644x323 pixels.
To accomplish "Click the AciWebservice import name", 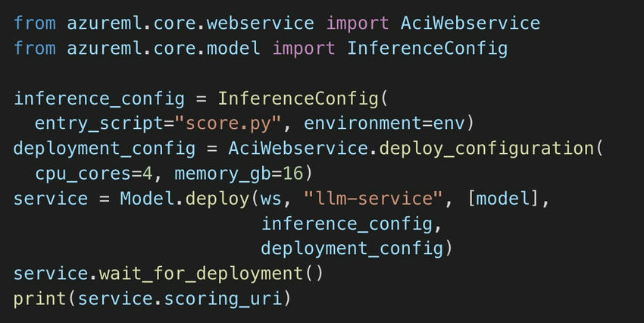I will point(470,23).
